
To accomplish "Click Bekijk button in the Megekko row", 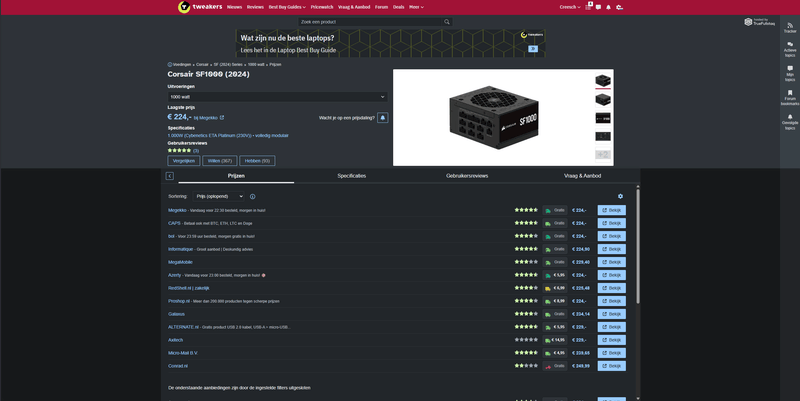I will click(611, 210).
